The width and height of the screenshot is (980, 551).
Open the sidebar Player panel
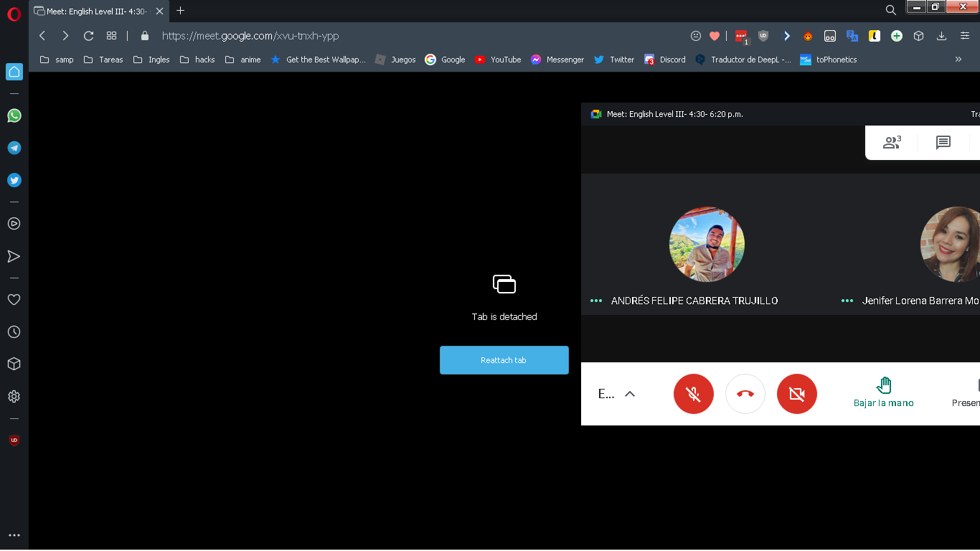(x=14, y=223)
